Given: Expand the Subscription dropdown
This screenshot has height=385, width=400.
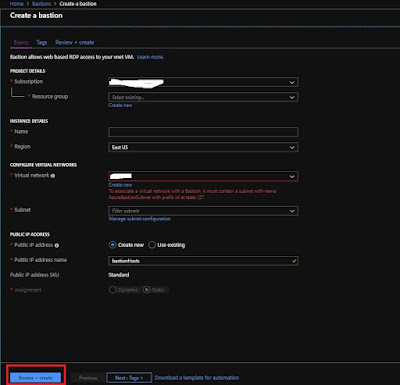Looking at the screenshot, I should click(x=203, y=82).
